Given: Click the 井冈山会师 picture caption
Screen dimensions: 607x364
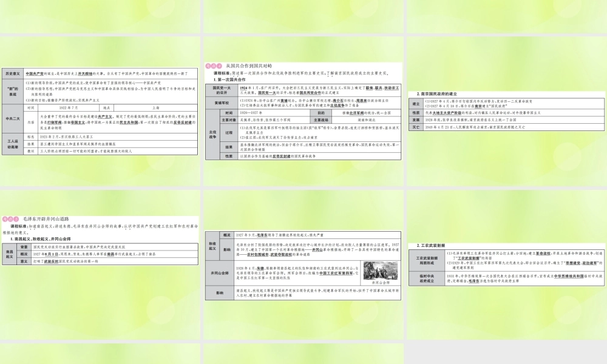Looking at the screenshot, I should pos(380,283).
